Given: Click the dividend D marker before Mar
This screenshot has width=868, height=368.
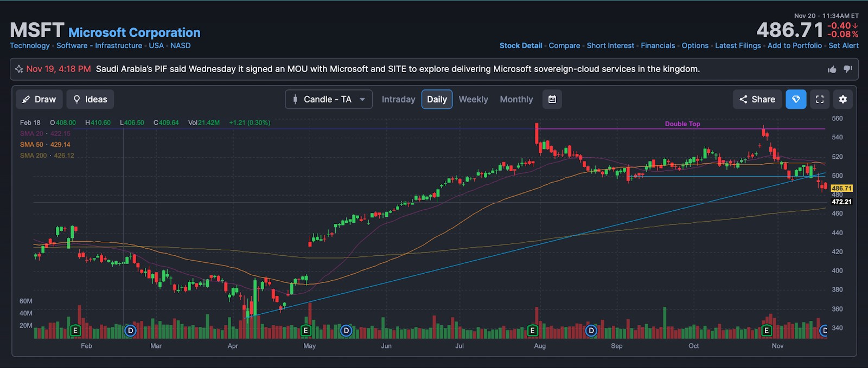Looking at the screenshot, I should pyautogui.click(x=130, y=331).
